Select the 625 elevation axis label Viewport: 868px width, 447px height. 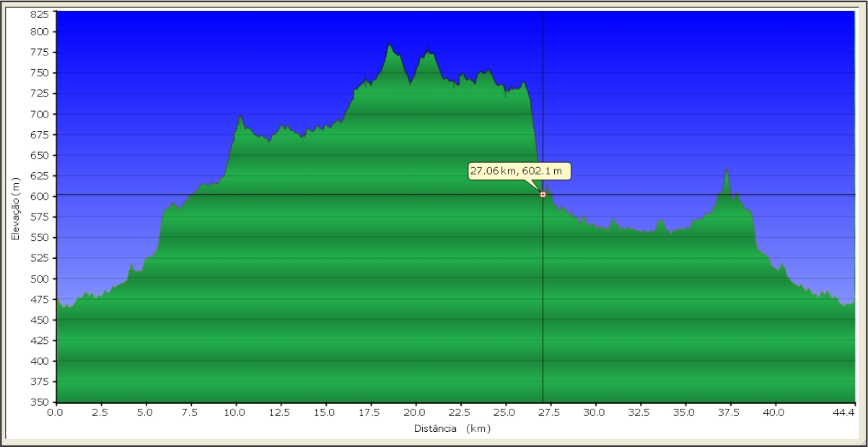tap(40, 176)
